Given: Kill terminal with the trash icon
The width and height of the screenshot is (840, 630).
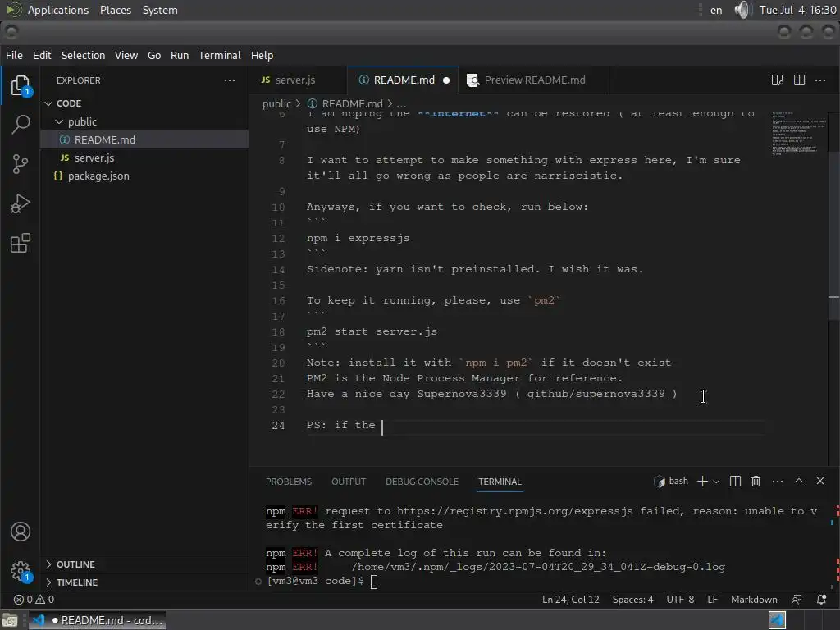Looking at the screenshot, I should pos(756,481).
